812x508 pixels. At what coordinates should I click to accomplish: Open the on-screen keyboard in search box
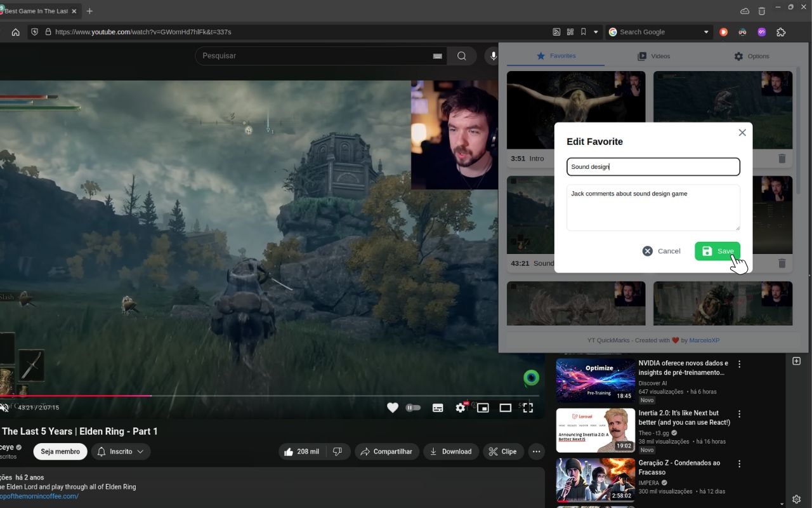pos(438,56)
